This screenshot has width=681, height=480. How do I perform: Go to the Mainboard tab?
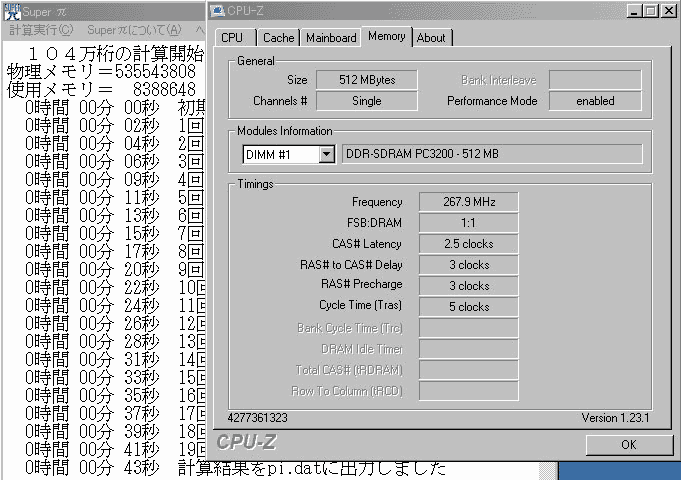(331, 38)
